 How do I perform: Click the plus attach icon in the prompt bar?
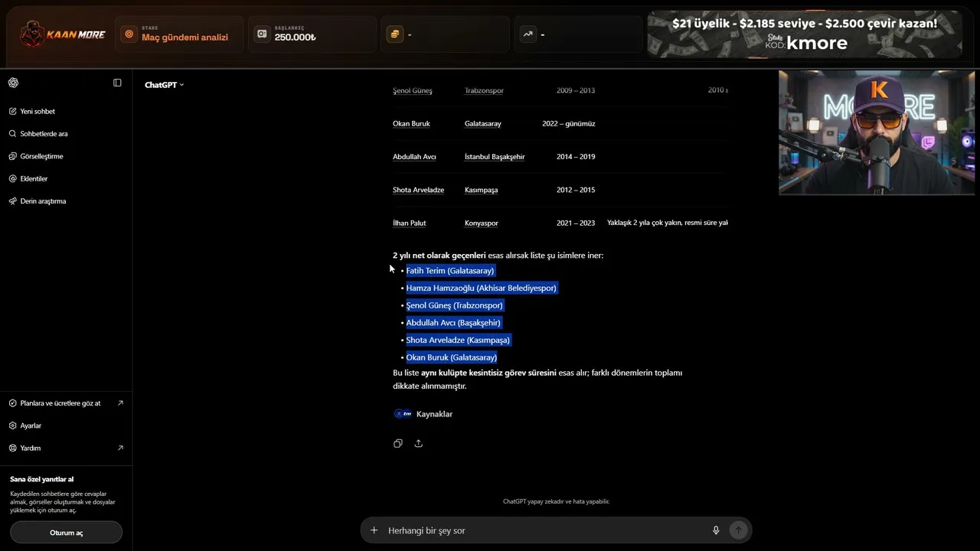point(374,530)
